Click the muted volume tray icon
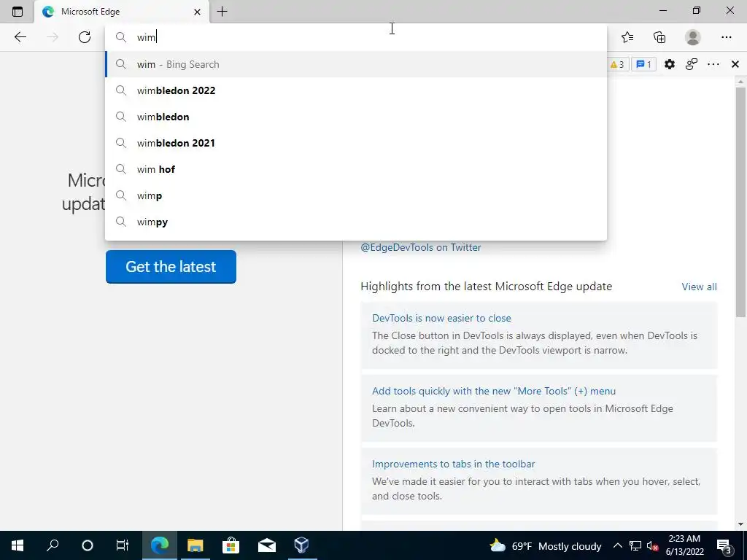 tap(652, 545)
